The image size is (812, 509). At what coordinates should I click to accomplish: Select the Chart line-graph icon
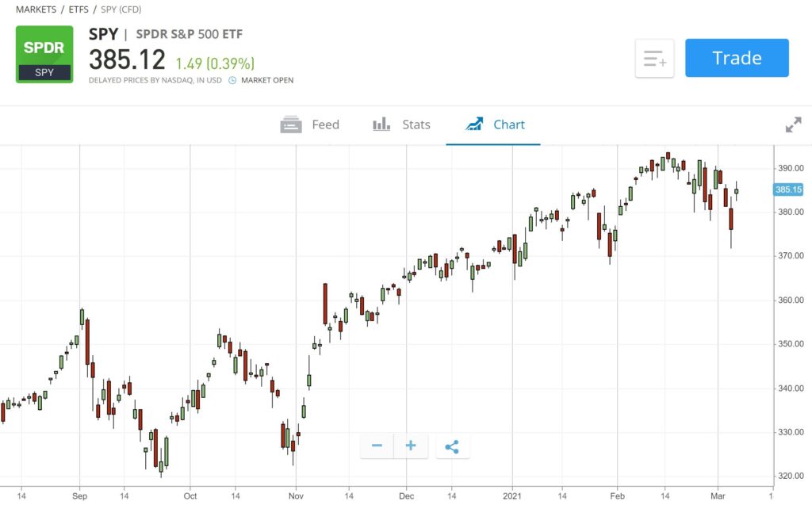(475, 124)
